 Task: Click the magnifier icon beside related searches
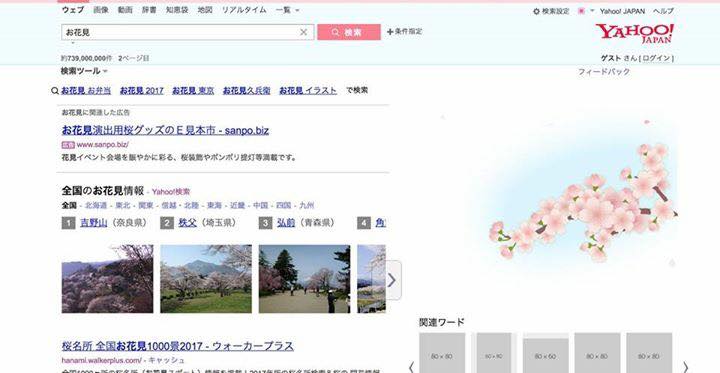pyautogui.click(x=55, y=91)
